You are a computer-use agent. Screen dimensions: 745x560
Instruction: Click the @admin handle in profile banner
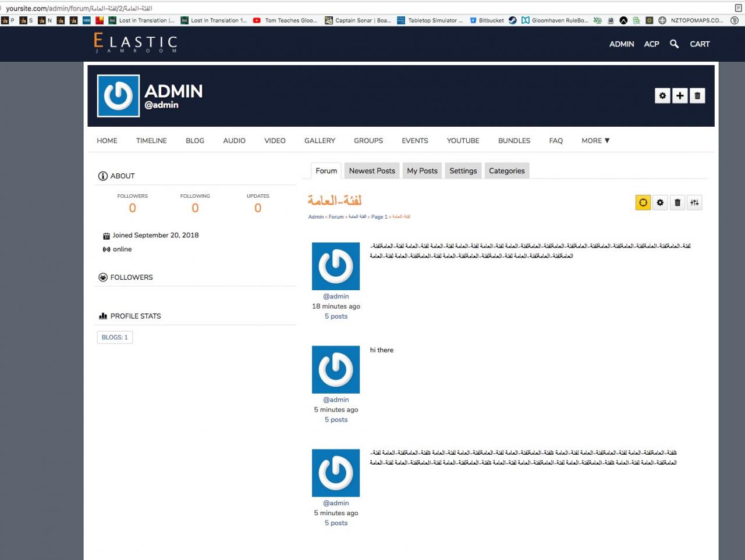tap(162, 105)
